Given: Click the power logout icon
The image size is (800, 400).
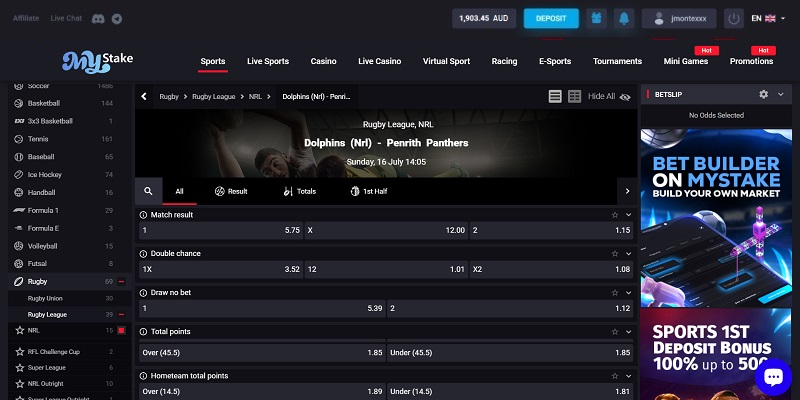Looking at the screenshot, I should 734,18.
